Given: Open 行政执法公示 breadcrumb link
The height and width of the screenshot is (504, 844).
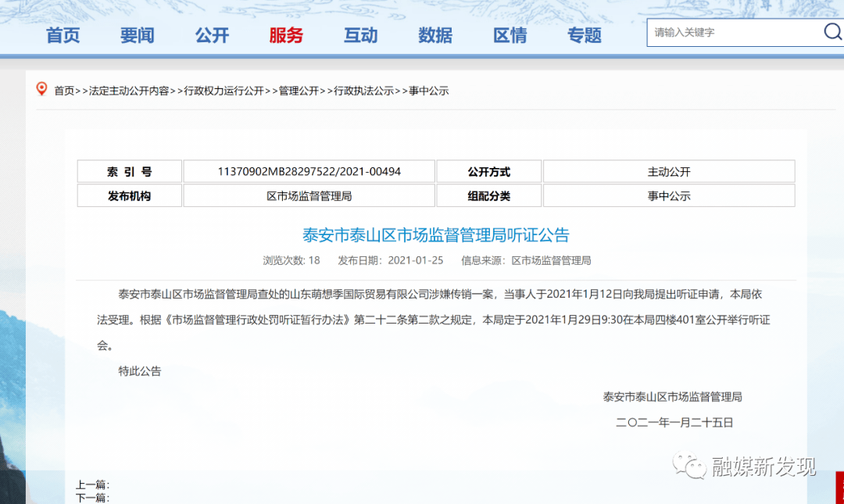Looking at the screenshot, I should click(363, 91).
